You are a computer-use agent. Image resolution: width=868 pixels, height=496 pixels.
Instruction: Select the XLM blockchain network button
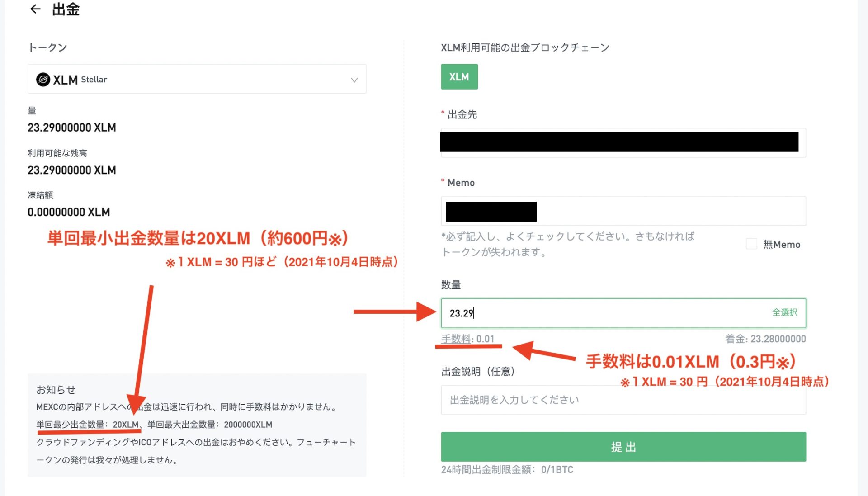click(459, 77)
